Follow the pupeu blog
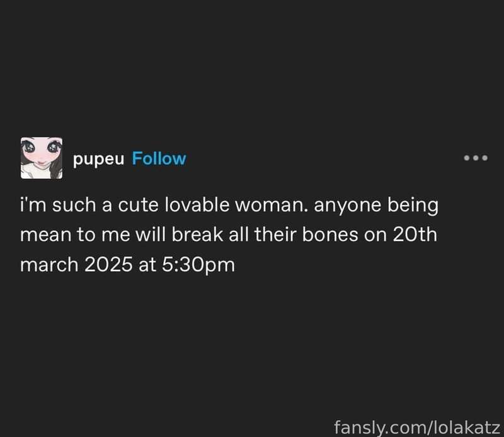Screen dimensions: 504x437 (159, 158)
